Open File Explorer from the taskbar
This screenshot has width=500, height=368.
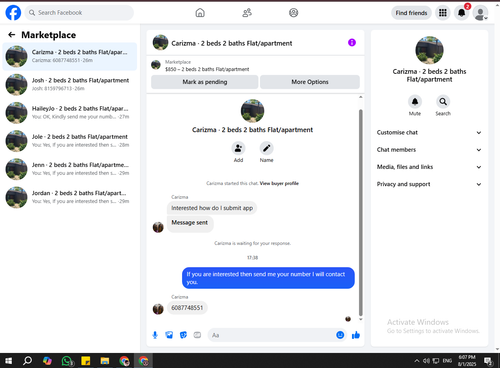coord(105,361)
